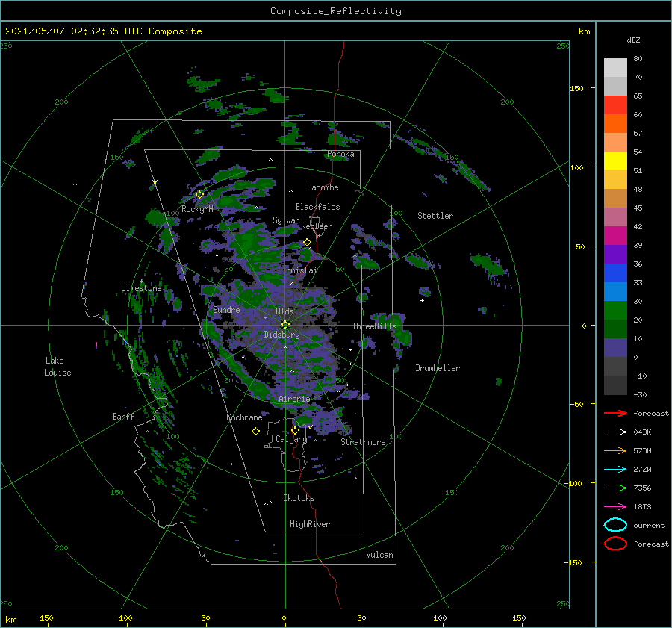
Task: Pick the 30 dBZ green legend swatch
Action: pyautogui.click(x=615, y=310)
